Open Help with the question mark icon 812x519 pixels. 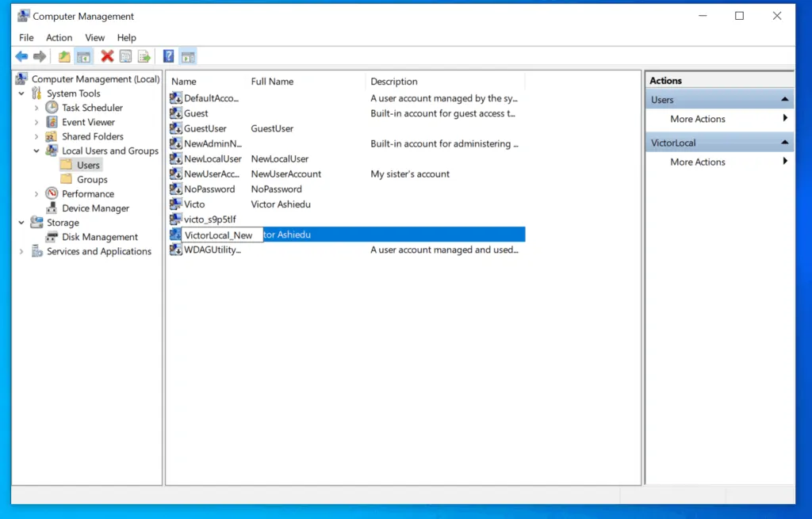coord(168,55)
